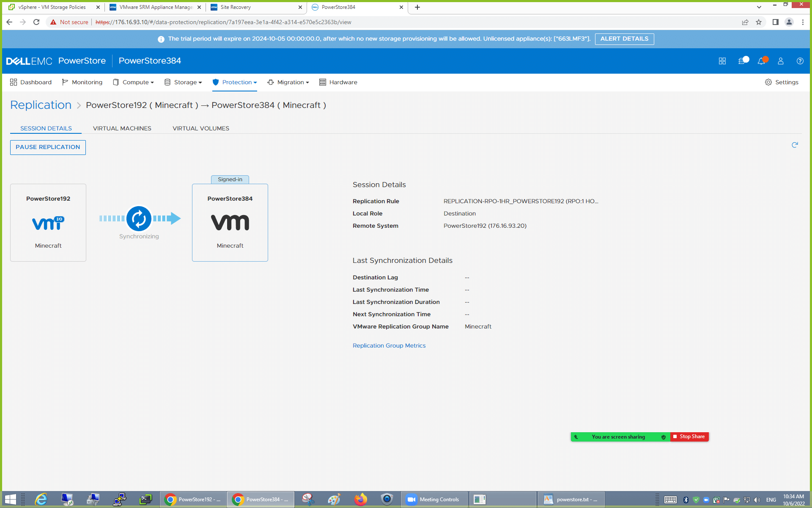Viewport: 812px width, 508px height.
Task: Click Remote System value PowerStore192 (176.16.93.20)
Action: [485, 226]
